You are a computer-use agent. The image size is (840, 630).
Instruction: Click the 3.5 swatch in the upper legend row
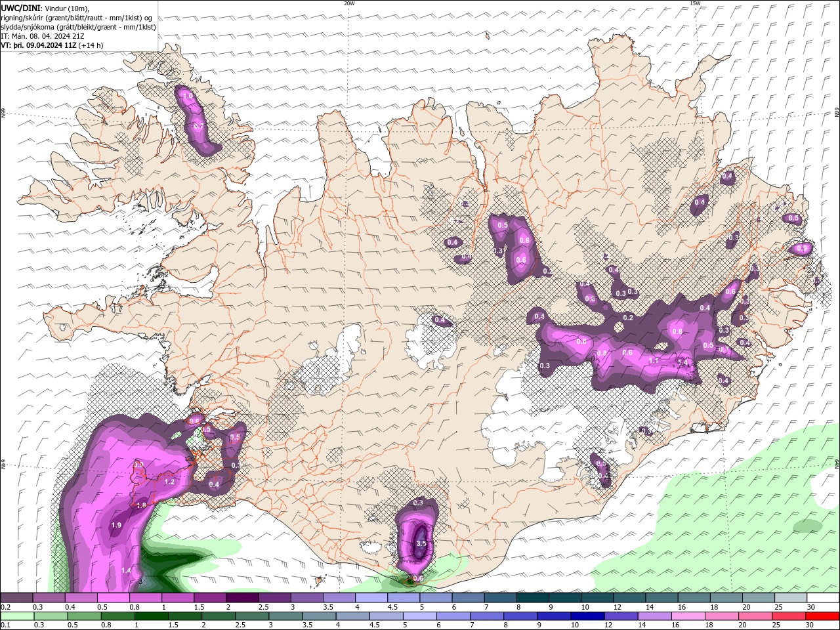[x=339, y=598]
